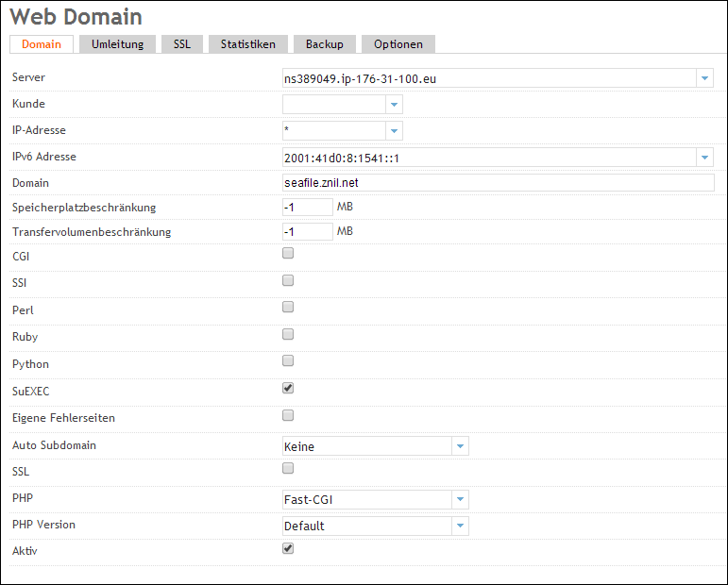Image resolution: width=728 pixels, height=585 pixels.
Task: Open the Statistiken tab
Action: (x=247, y=44)
